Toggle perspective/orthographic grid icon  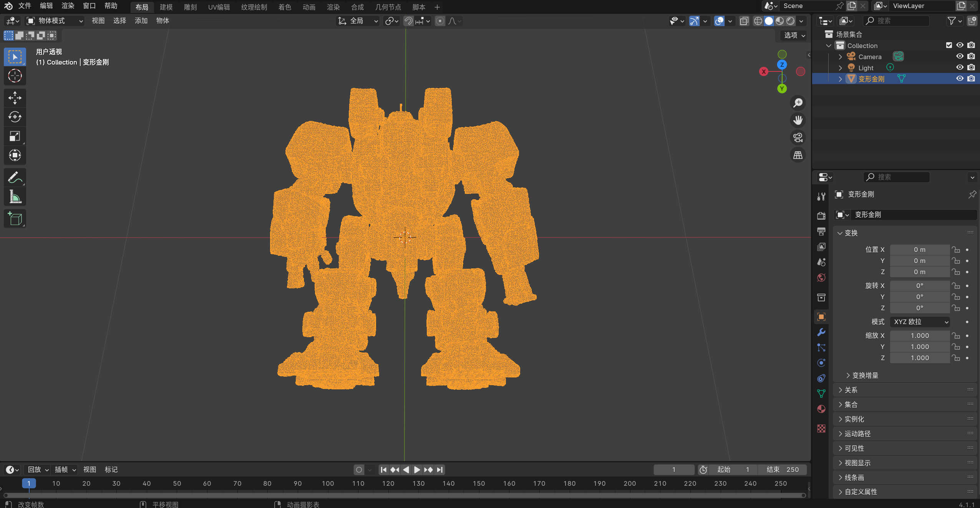(798, 155)
